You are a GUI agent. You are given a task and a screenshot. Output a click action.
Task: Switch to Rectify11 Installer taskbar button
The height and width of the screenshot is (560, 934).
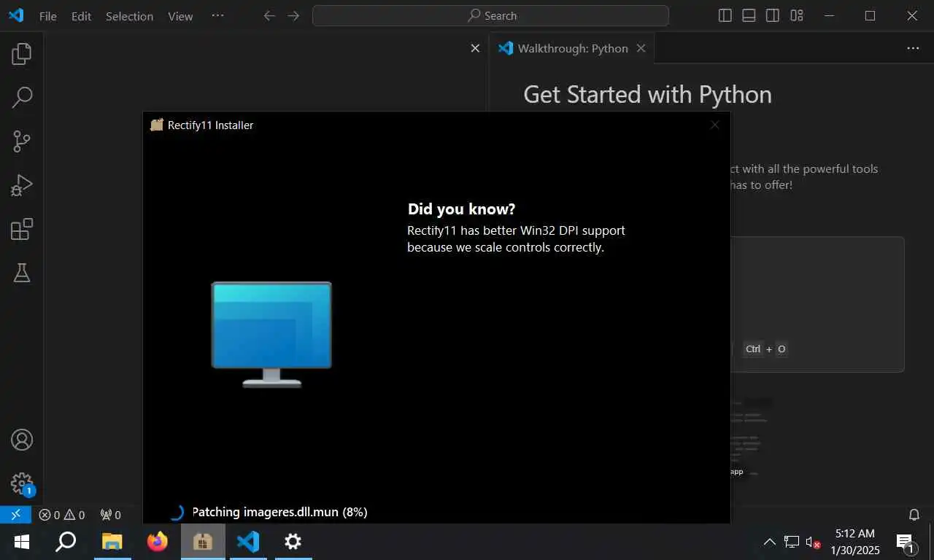(202, 542)
